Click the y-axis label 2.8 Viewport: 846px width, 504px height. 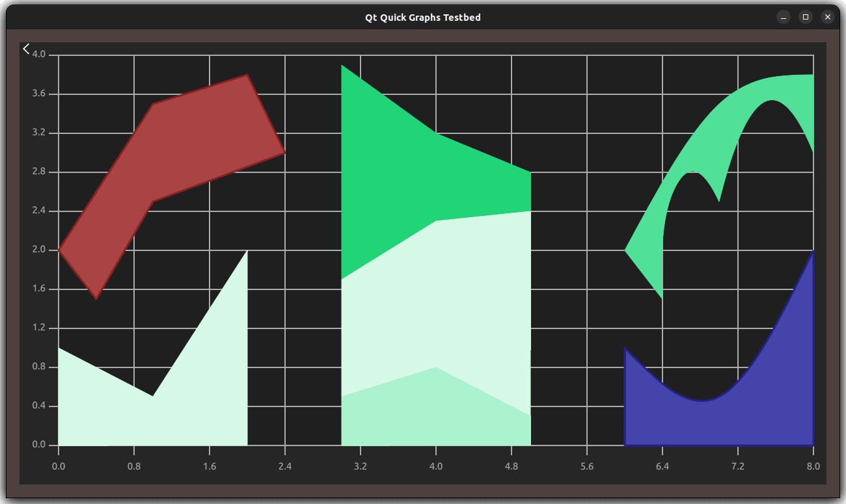coord(39,172)
